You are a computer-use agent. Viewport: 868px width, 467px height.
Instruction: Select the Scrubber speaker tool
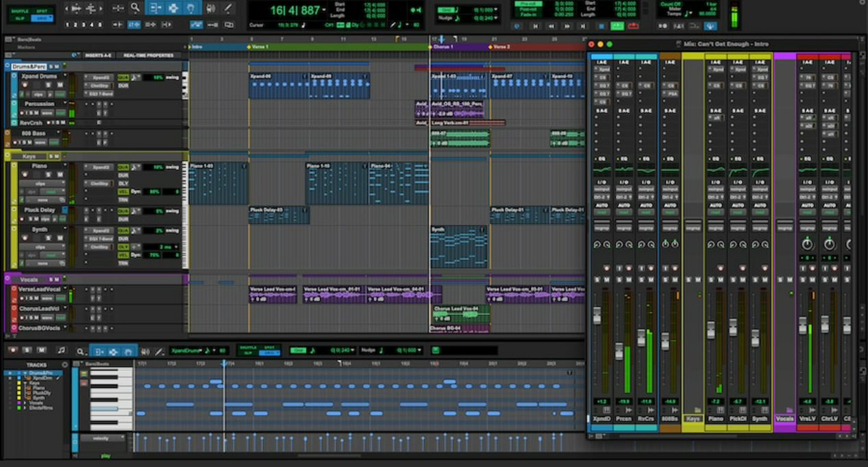[210, 8]
